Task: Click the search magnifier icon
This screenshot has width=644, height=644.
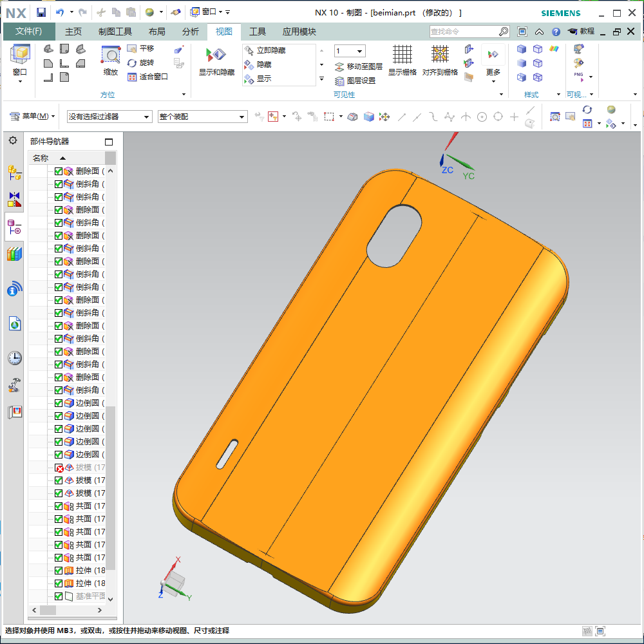Action: coord(504,31)
